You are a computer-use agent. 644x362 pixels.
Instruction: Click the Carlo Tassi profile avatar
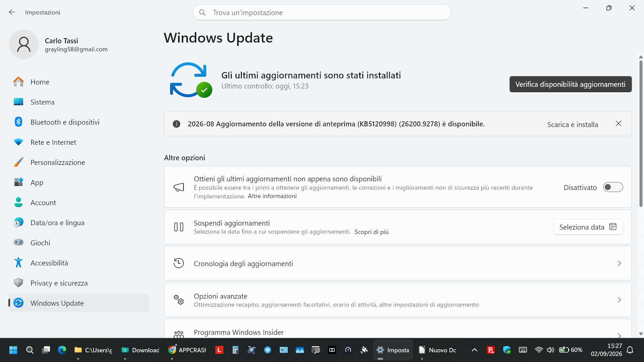pos(24,44)
